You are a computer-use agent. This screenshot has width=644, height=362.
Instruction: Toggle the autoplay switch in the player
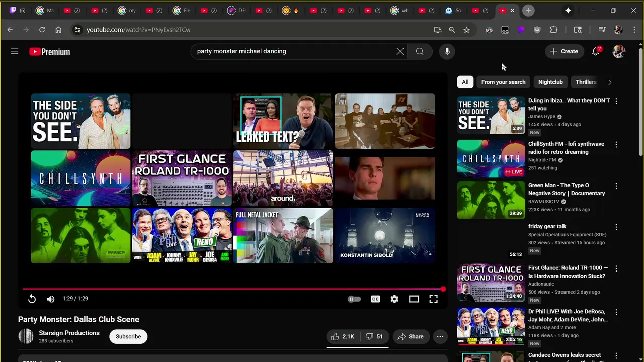354,299
